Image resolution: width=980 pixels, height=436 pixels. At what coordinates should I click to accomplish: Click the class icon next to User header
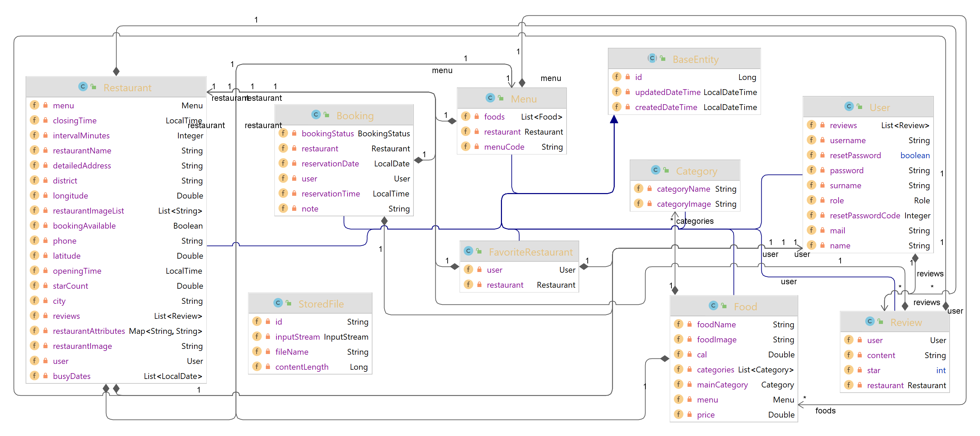849,107
